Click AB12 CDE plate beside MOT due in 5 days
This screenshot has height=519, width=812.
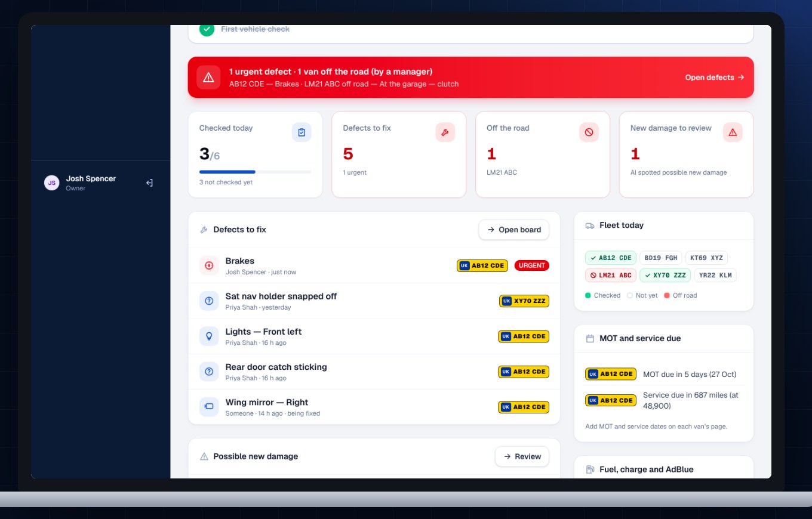[x=611, y=374]
